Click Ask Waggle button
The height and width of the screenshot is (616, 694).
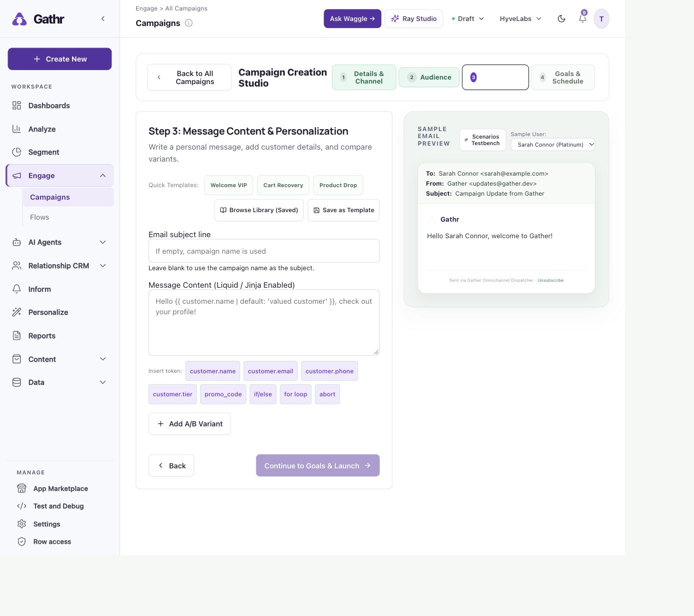click(352, 19)
